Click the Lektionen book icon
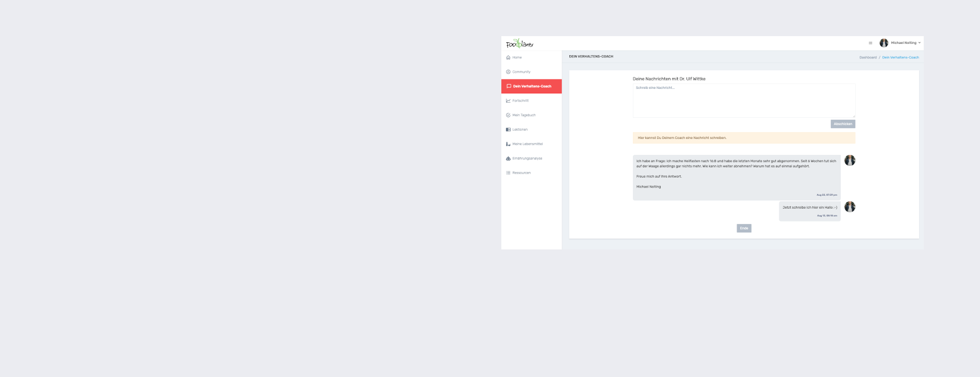The width and height of the screenshot is (980, 377). pyautogui.click(x=508, y=130)
